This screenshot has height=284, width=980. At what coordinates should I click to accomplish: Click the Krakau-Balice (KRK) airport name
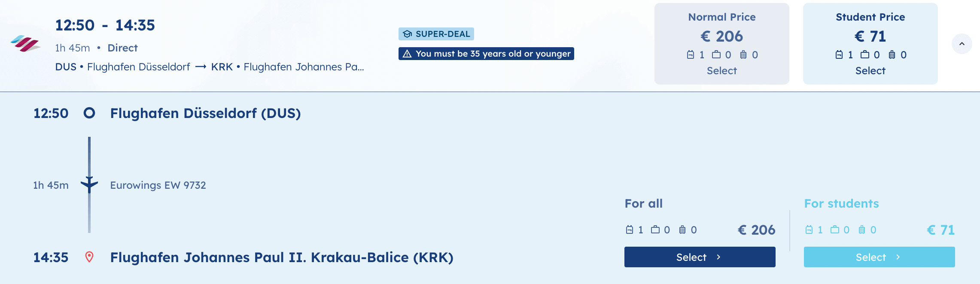(x=282, y=257)
